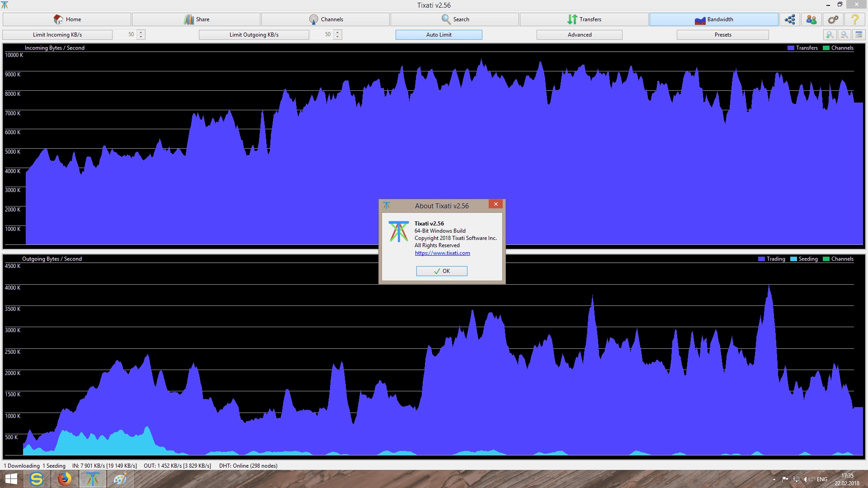Open the Channels tab
The image size is (868, 488).
[325, 19]
